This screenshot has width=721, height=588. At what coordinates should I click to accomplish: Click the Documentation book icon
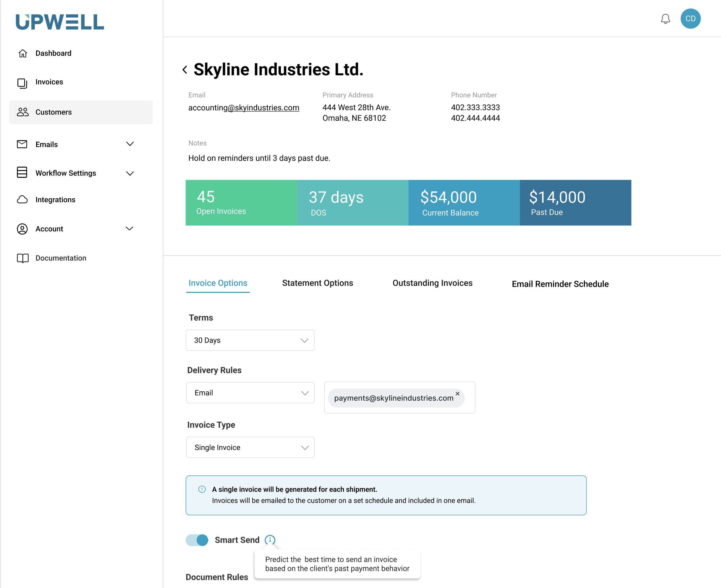(x=23, y=258)
